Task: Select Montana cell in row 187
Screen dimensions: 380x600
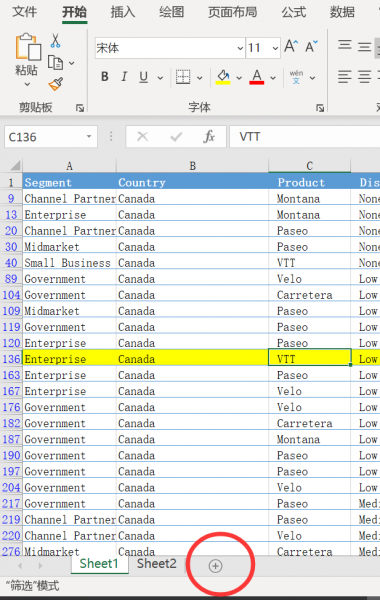Action: [x=310, y=439]
